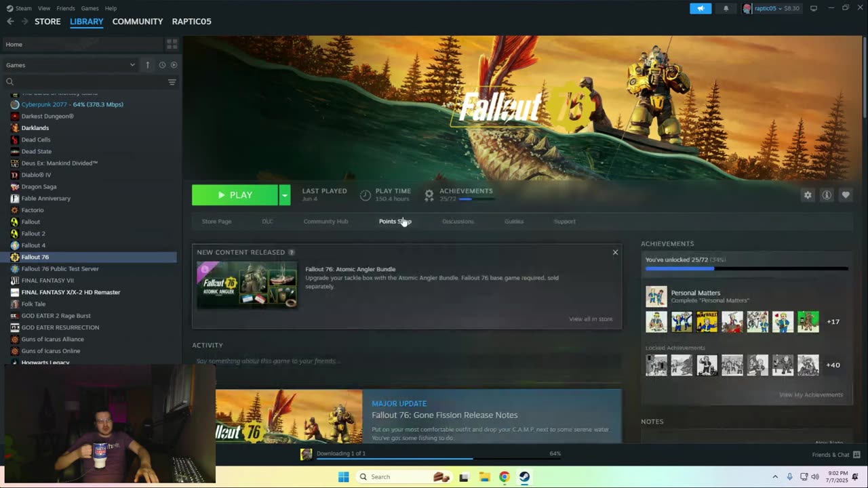
Task: Open the Community Hub link
Action: pos(325,222)
